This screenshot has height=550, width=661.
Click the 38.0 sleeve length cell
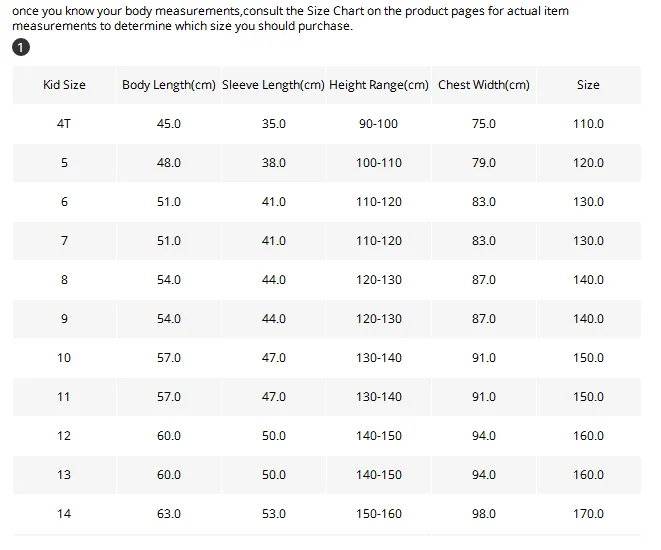click(x=274, y=163)
